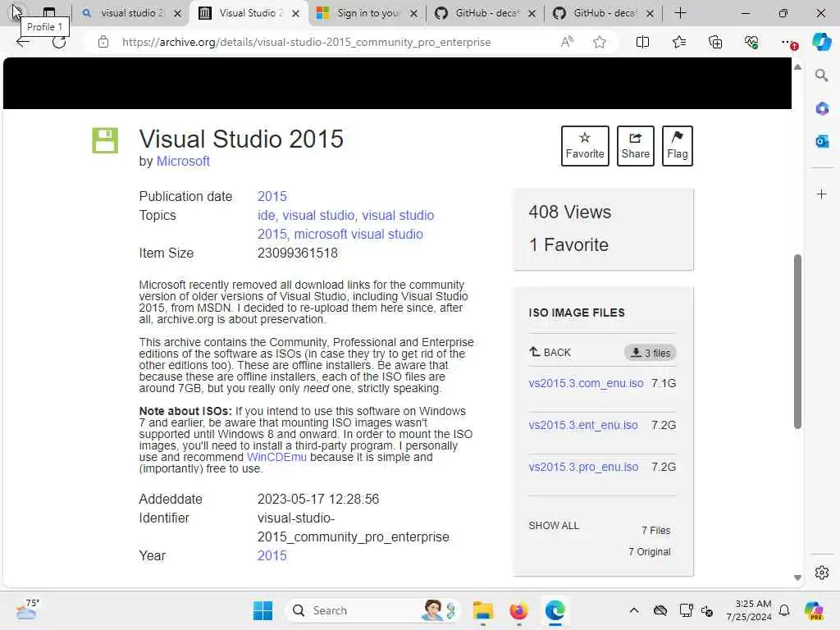Click the Year 2015 link
The width and height of the screenshot is (840, 630).
tap(272, 555)
